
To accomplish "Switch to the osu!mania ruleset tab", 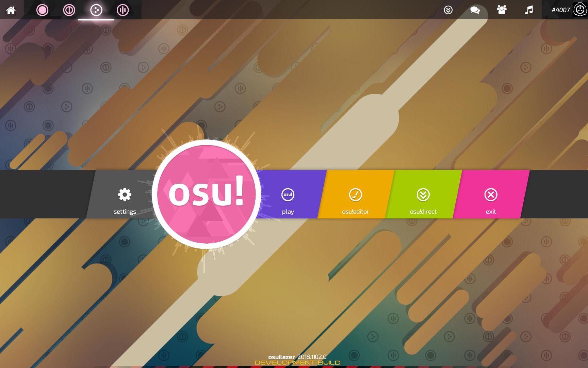I will 122,10.
